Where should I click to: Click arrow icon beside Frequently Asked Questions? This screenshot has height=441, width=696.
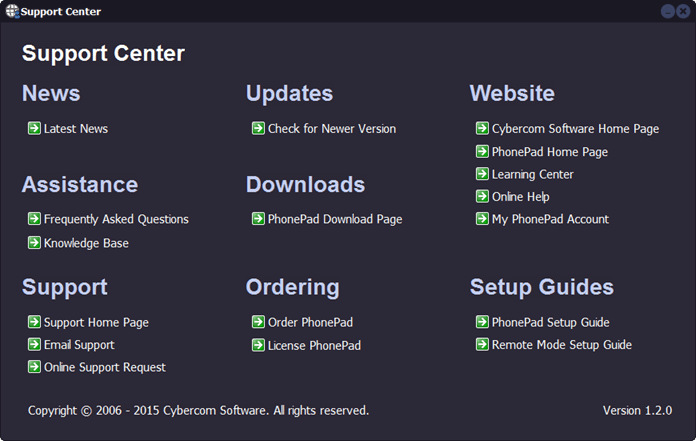coord(34,219)
